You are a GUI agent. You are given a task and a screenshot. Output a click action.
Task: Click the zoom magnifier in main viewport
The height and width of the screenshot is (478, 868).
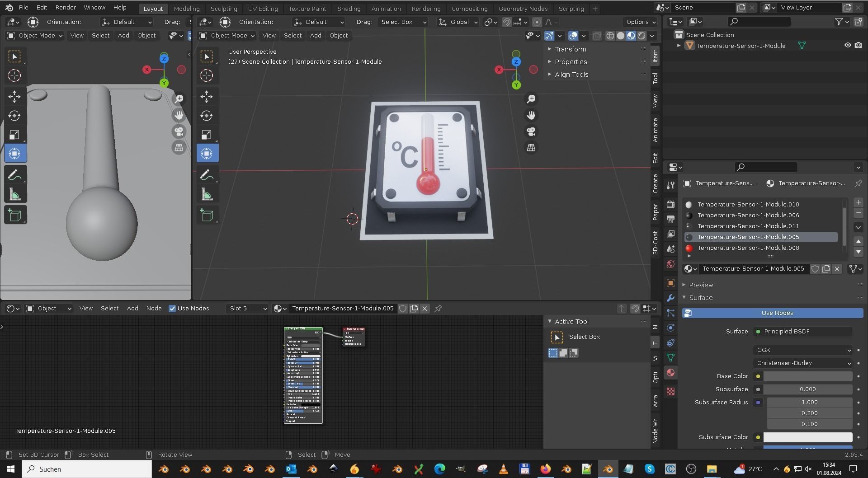coord(531,99)
